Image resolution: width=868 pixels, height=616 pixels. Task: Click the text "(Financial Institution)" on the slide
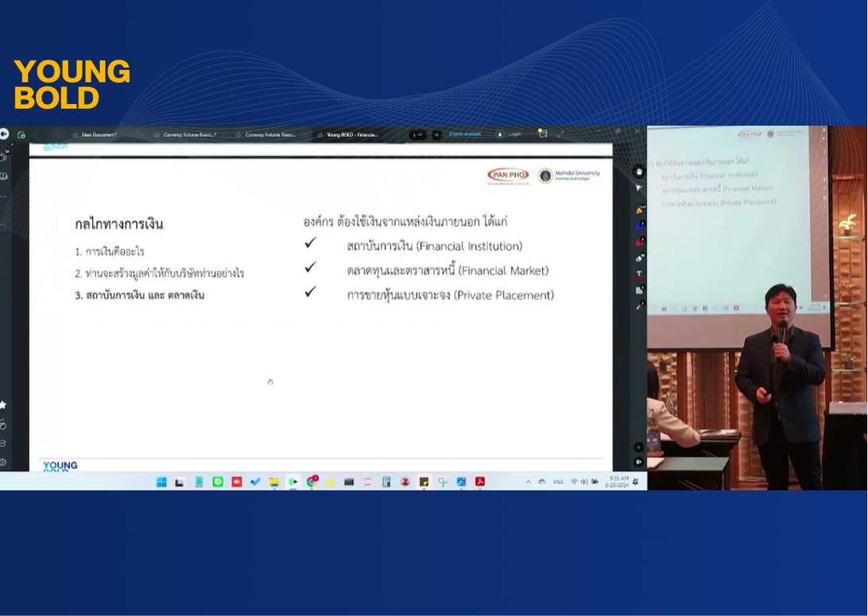pyautogui.click(x=470, y=246)
